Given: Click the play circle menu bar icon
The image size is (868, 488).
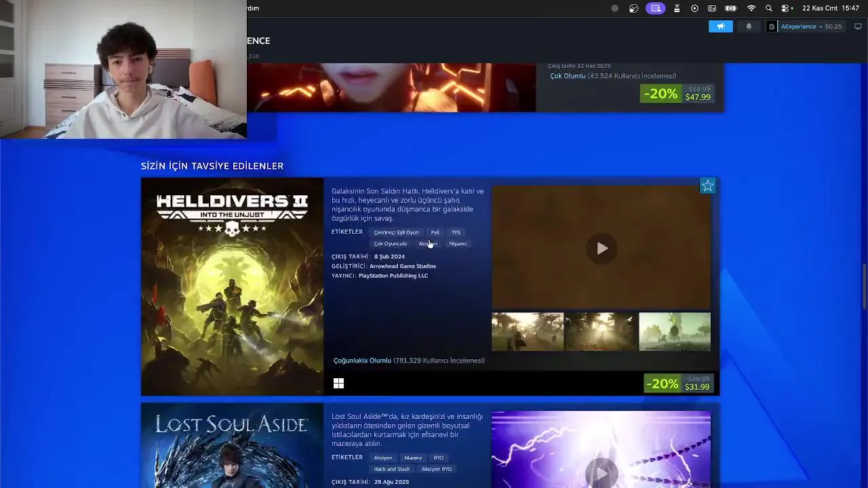Looking at the screenshot, I should 694,8.
